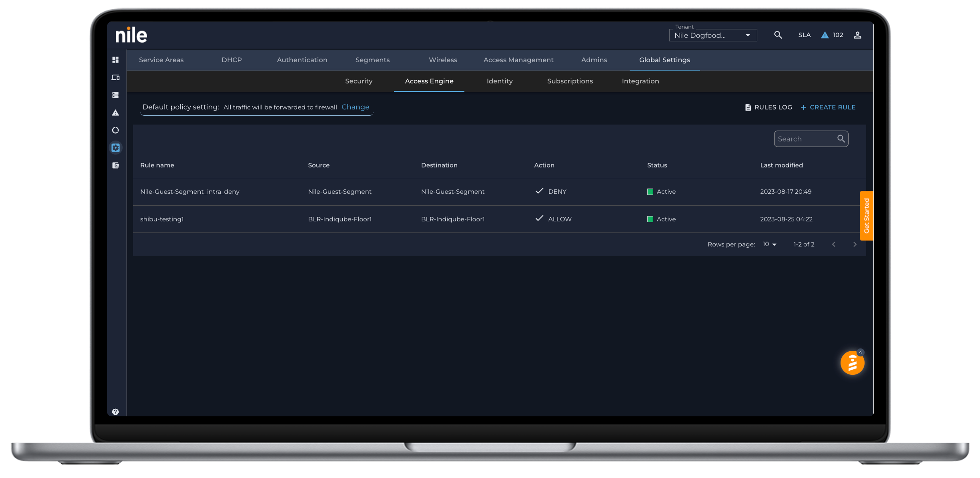Click source BLR-Indiqube-Floor1 cell
The image size is (980, 478).
(339, 219)
